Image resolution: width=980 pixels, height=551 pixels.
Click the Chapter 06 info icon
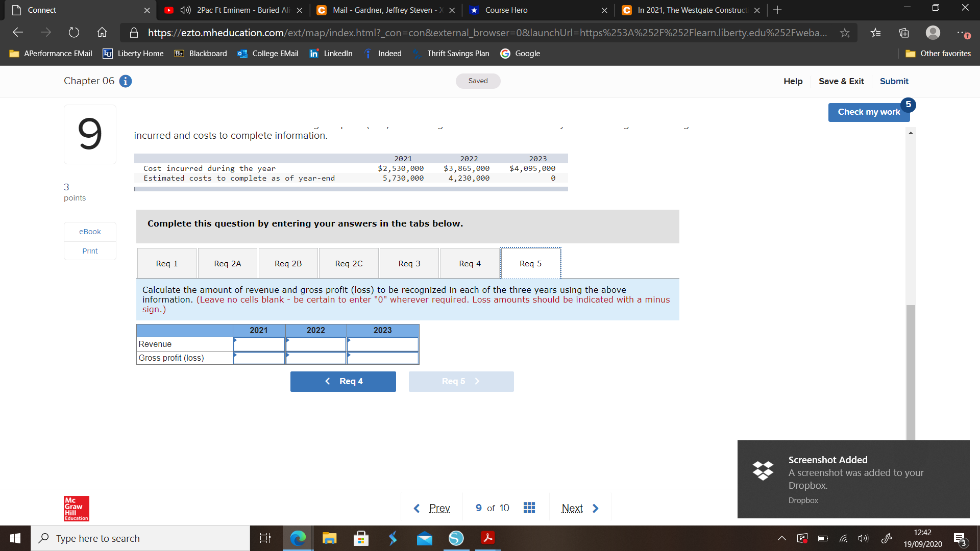[x=126, y=81]
